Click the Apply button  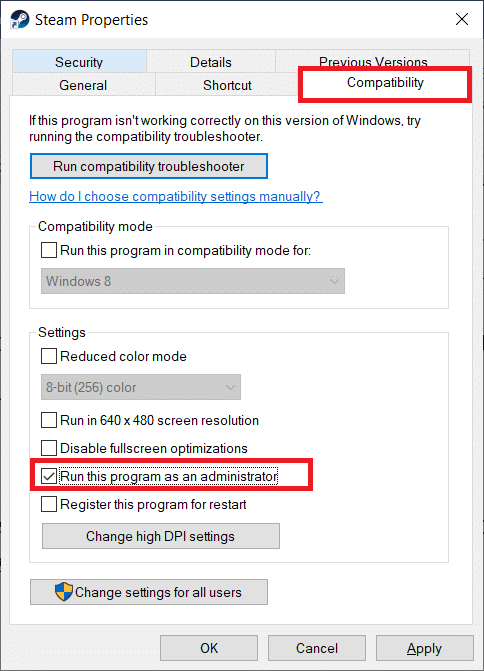point(425,648)
